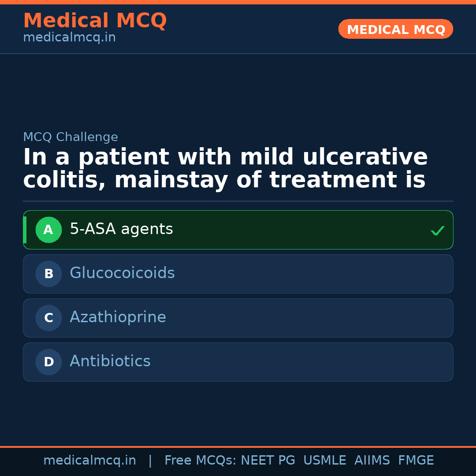Click the orange MEDICAL MCQ badge
The image size is (476, 476).
(396, 30)
